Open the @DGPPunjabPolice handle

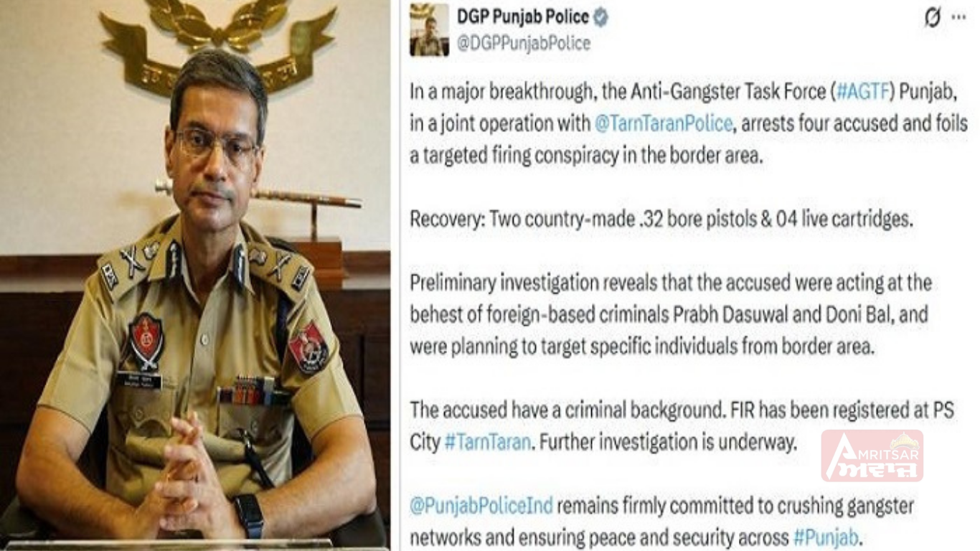point(524,43)
